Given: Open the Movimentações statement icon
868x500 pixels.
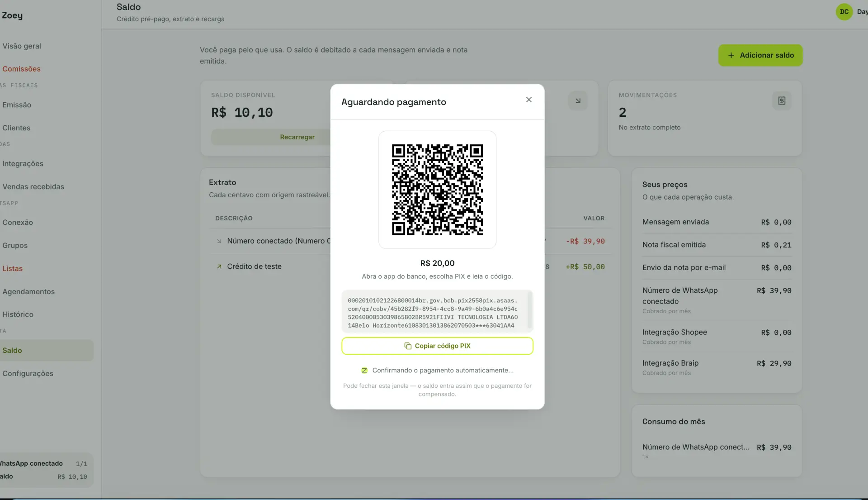Looking at the screenshot, I should [782, 100].
